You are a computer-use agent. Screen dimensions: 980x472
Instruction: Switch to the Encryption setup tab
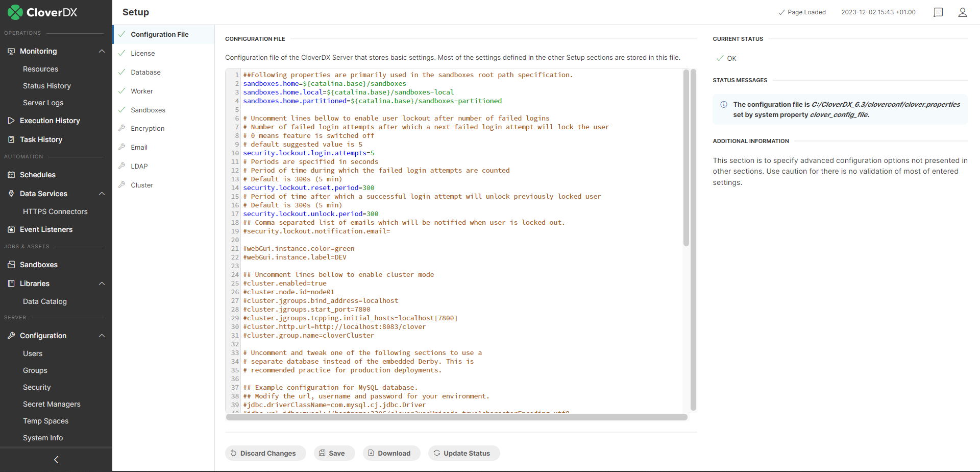(x=148, y=129)
